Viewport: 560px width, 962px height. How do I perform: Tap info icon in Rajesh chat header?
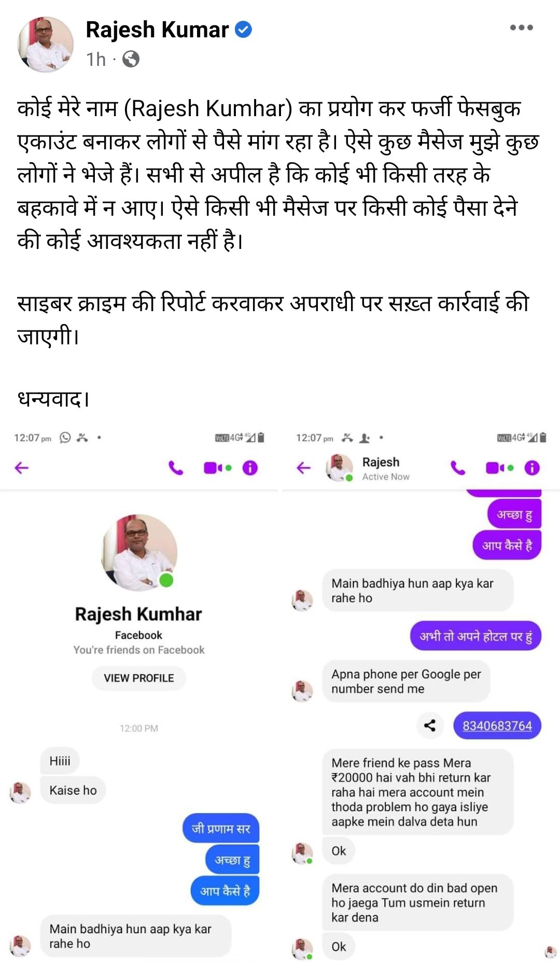[x=532, y=468]
